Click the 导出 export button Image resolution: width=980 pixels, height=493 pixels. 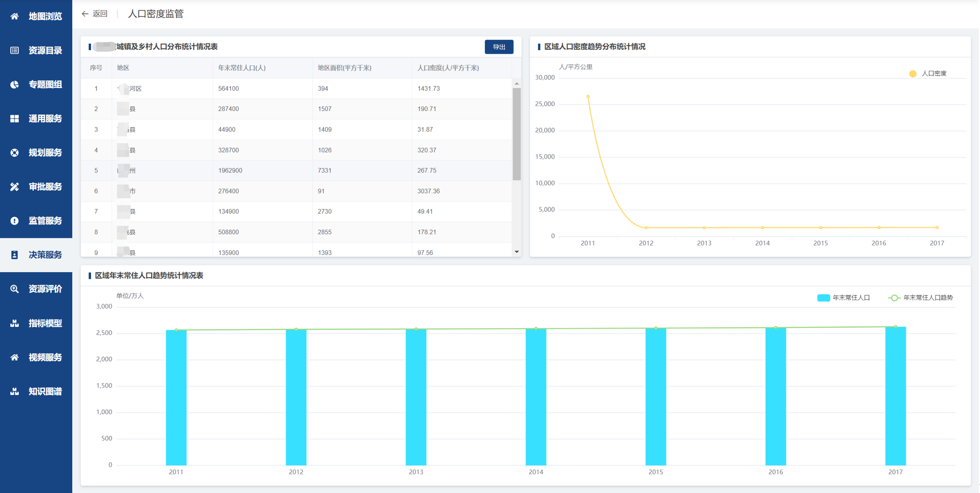(499, 47)
